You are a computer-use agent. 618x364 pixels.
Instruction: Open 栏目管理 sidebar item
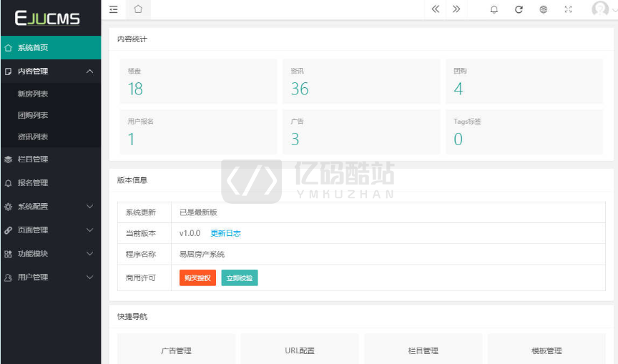click(33, 159)
